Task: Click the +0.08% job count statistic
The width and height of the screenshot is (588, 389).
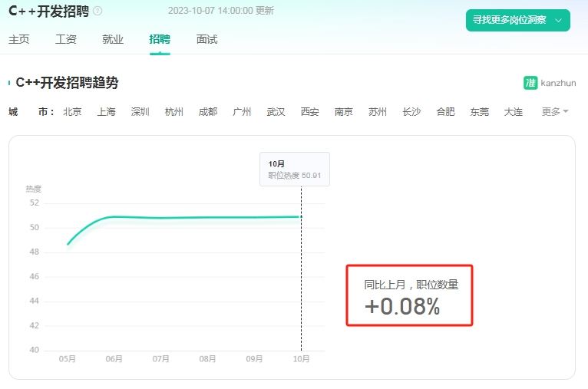Action: pos(402,306)
